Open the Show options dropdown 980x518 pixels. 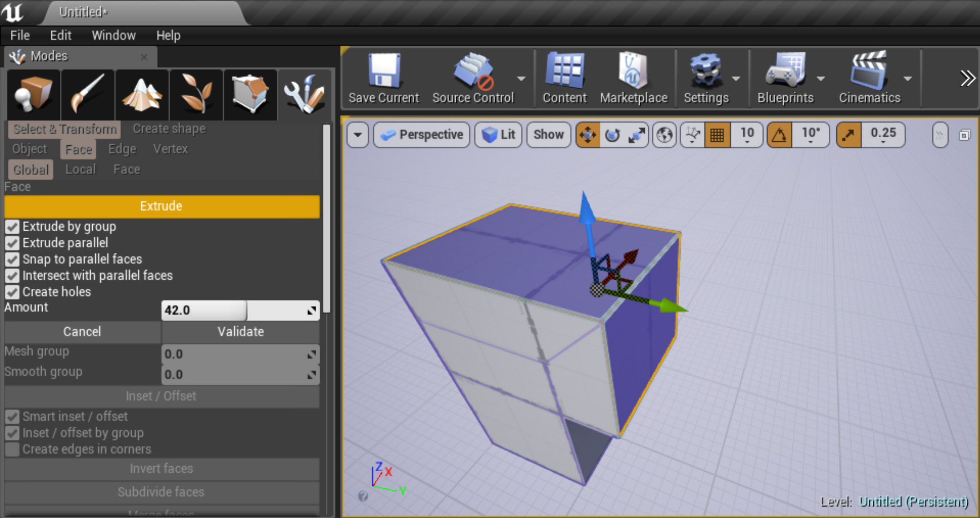click(x=548, y=135)
